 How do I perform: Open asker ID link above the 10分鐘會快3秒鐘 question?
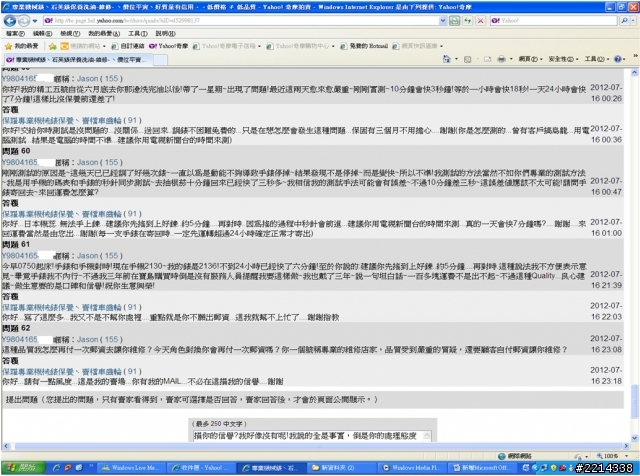19,78
